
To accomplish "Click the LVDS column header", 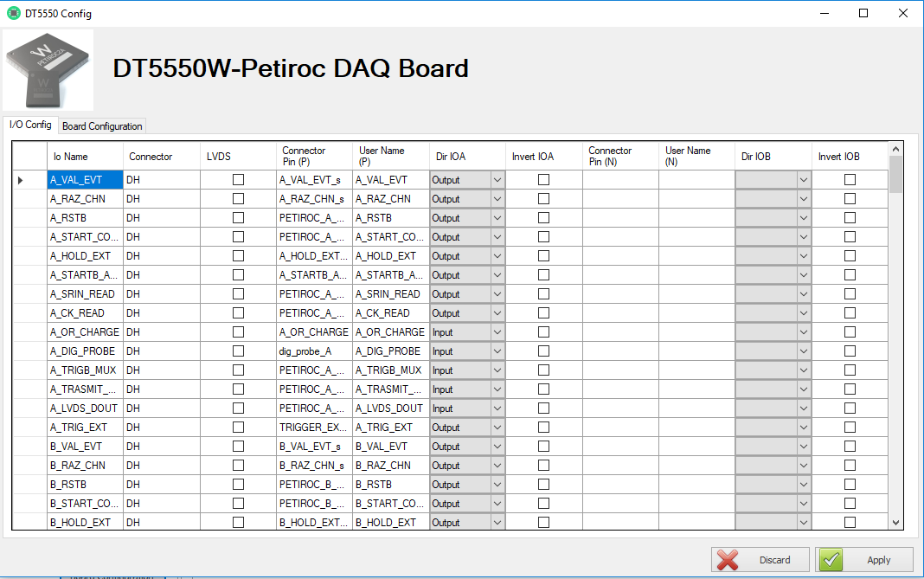I will click(x=238, y=157).
